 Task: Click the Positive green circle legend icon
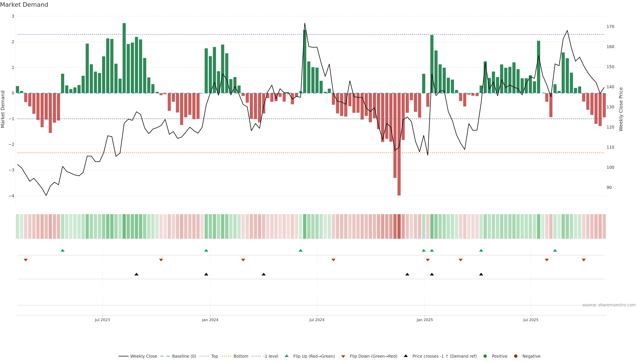(x=485, y=356)
